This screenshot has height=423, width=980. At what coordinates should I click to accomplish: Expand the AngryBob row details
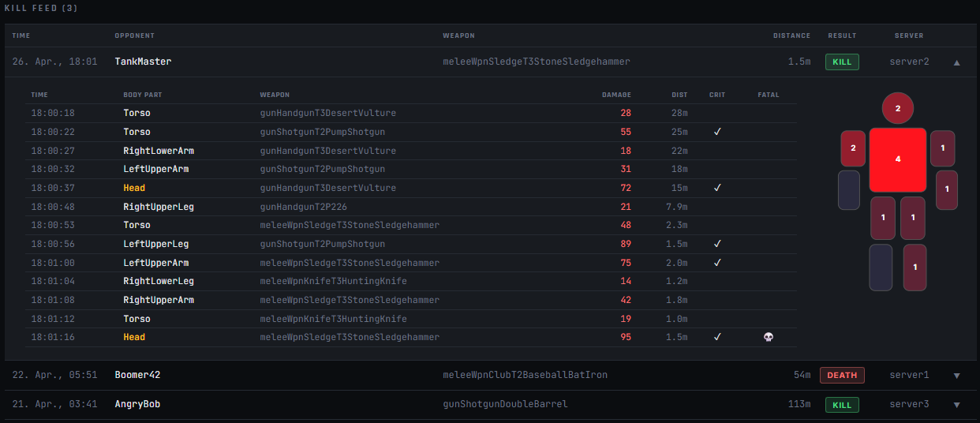(957, 405)
